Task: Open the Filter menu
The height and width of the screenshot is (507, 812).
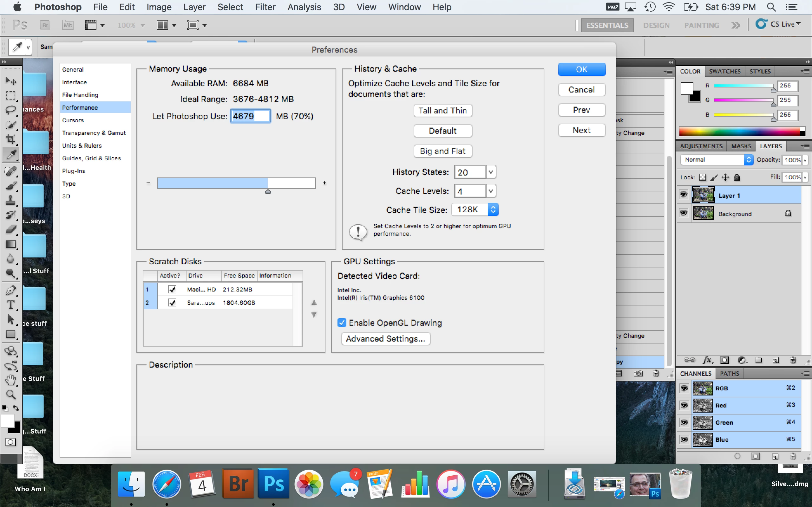Action: (265, 7)
